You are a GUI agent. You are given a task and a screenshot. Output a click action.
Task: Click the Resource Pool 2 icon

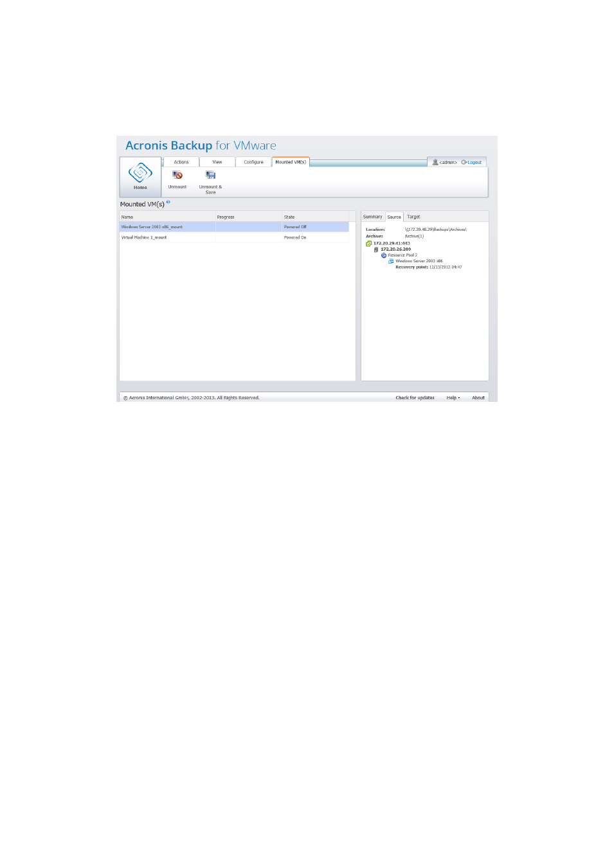click(x=384, y=255)
